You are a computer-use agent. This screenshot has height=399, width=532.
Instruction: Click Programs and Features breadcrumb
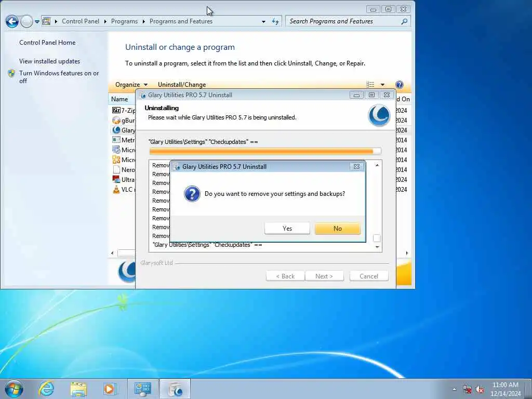pos(181,21)
